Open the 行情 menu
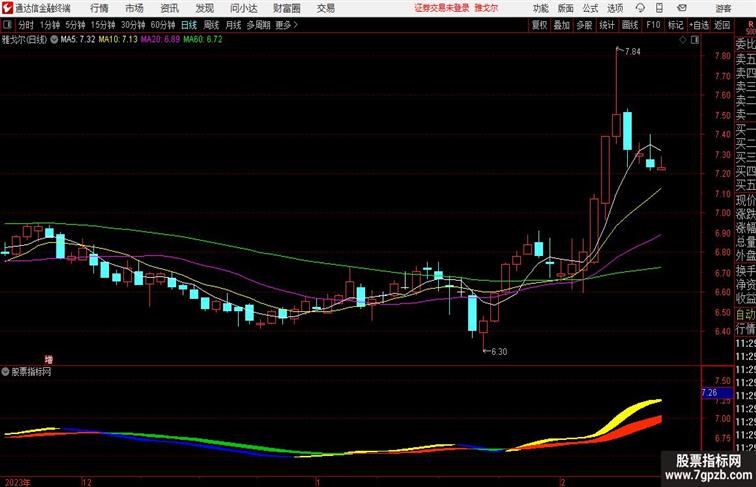 coord(99,8)
